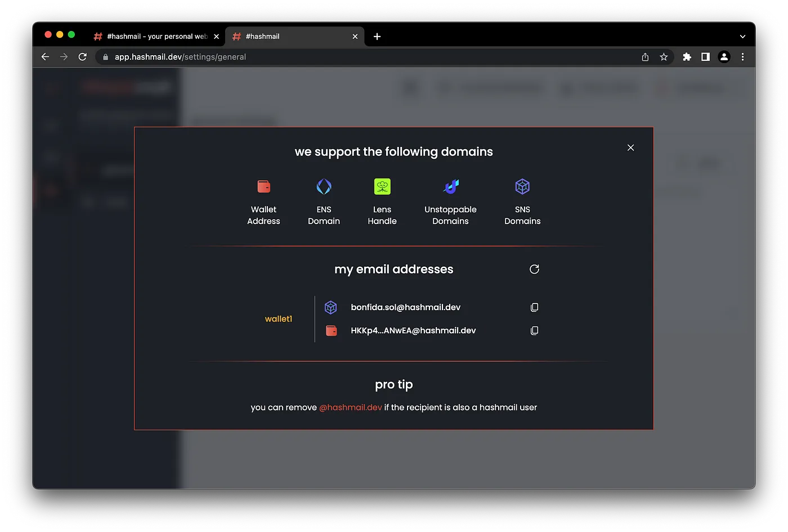This screenshot has height=532, width=788.
Task: Click the site lock security icon
Action: 105,57
